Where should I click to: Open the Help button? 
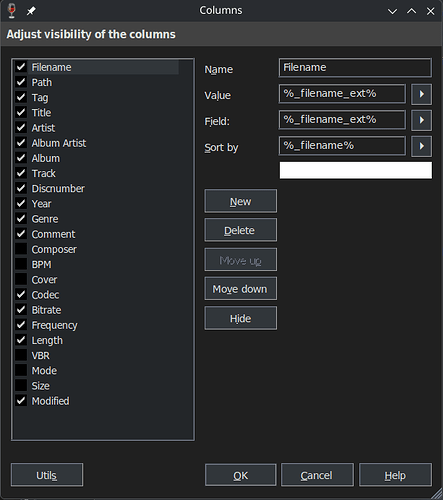395,475
